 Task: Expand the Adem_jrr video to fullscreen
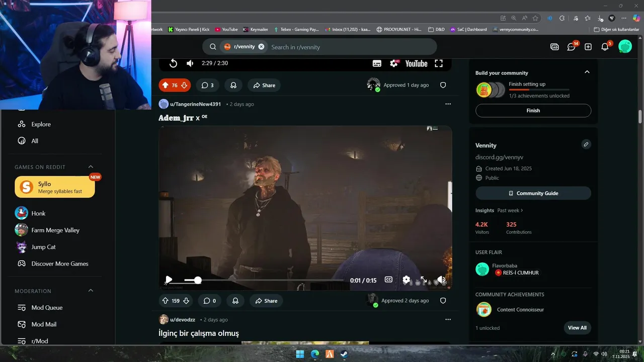point(424,280)
